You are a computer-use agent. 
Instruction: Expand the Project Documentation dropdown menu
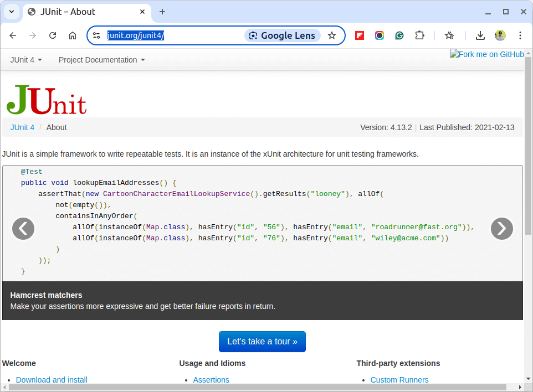point(101,60)
